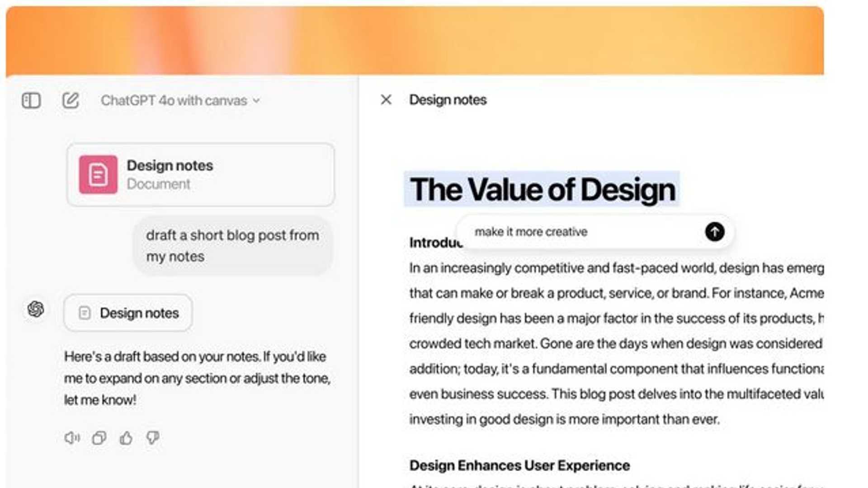
Task: Click the Design Enhances User Experience heading
Action: [x=519, y=465]
